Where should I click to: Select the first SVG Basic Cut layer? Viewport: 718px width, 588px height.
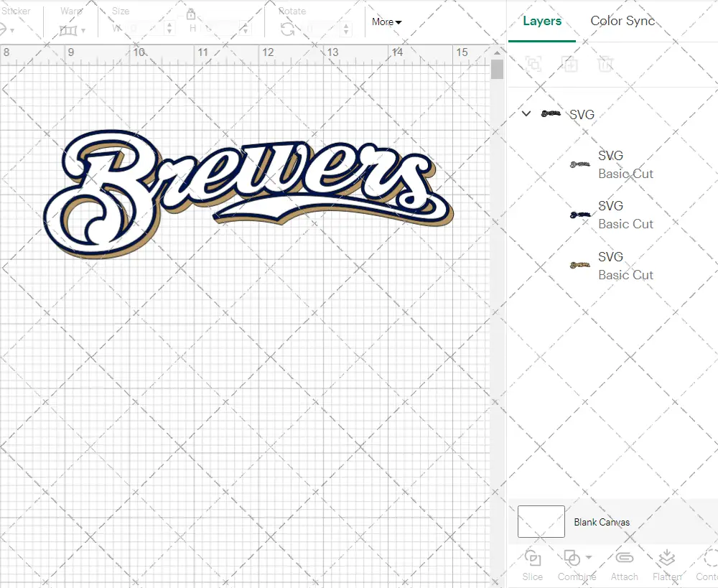[612, 165]
